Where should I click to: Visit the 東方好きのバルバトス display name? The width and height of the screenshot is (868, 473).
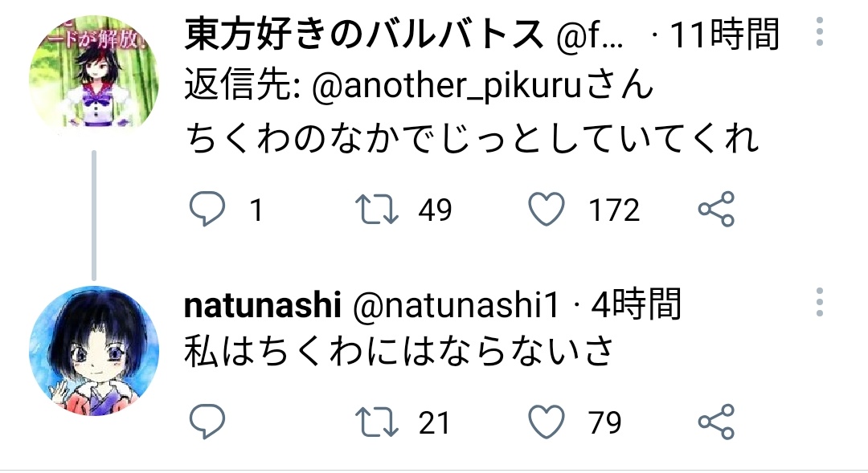[365, 35]
